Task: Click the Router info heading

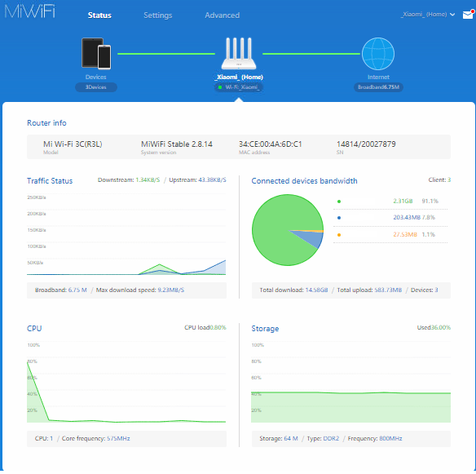Action: [46, 122]
